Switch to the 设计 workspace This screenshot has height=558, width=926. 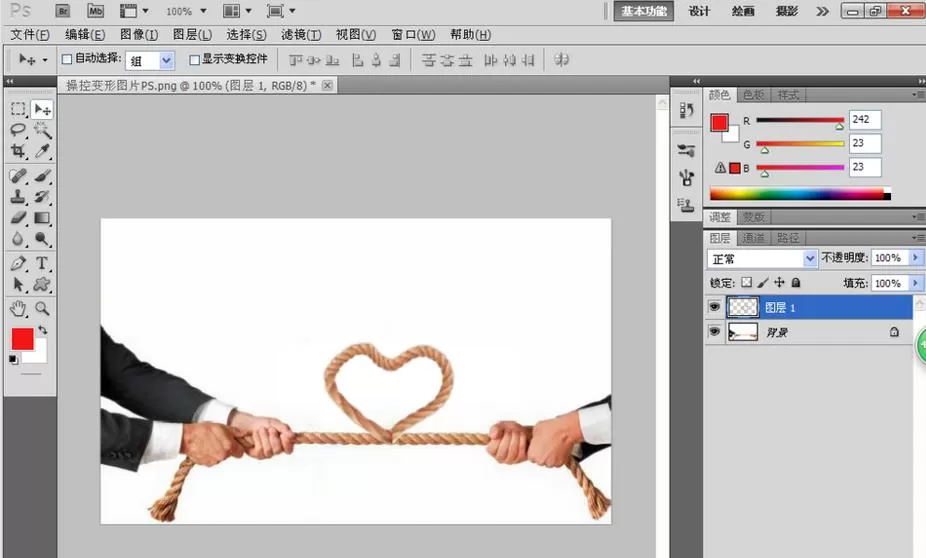(699, 11)
